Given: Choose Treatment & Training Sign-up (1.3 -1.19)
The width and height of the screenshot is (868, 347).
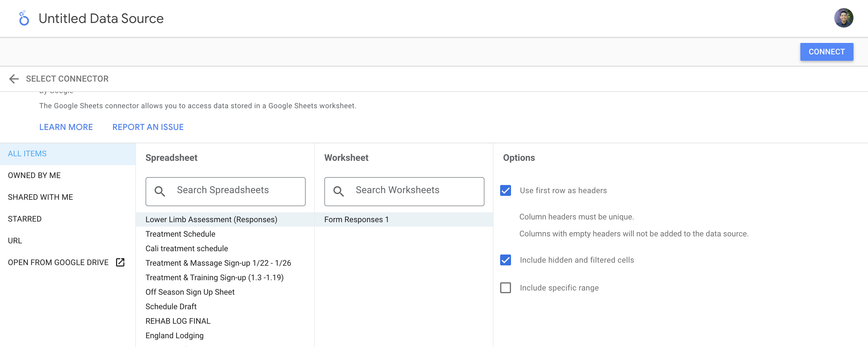Looking at the screenshot, I should [225, 277].
